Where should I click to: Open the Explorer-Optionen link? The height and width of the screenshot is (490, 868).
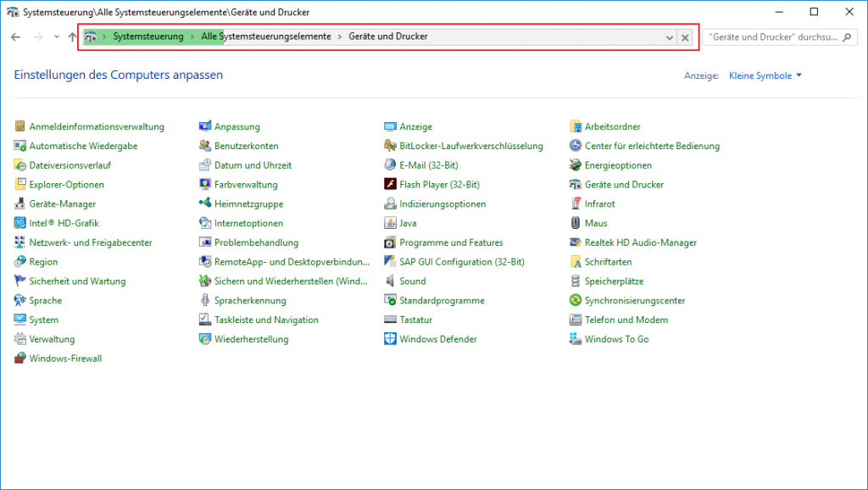tap(66, 184)
